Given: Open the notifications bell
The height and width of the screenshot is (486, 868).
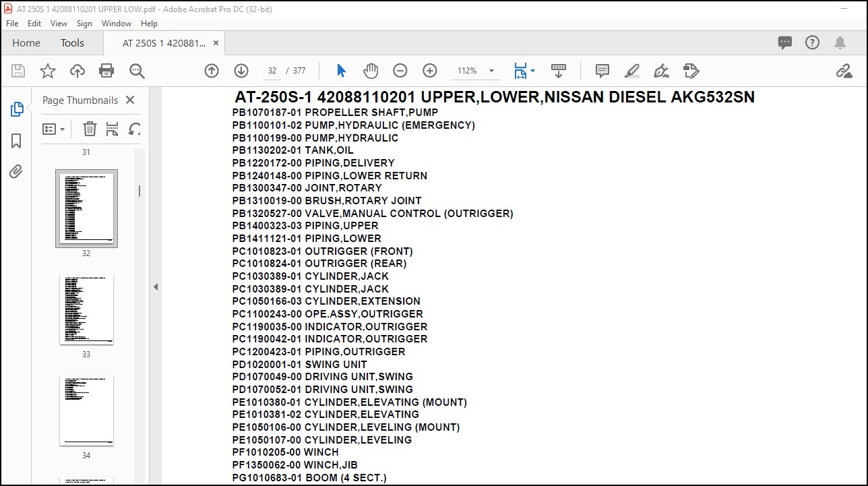Looking at the screenshot, I should (x=840, y=43).
